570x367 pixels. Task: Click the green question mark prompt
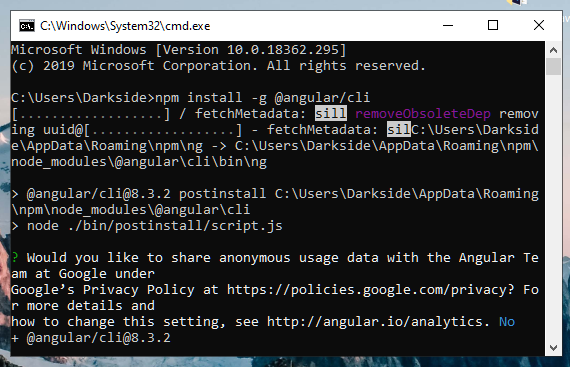[x=15, y=258]
